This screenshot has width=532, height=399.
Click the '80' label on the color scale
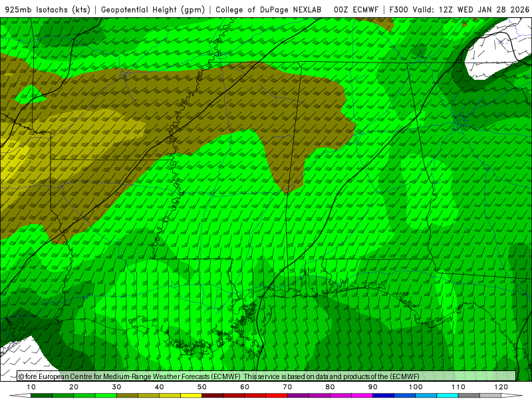[x=330, y=387]
